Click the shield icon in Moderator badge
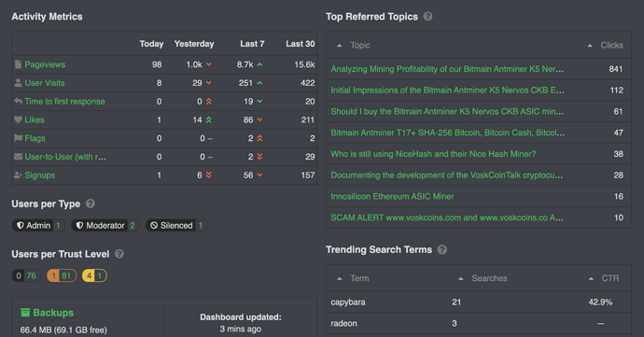Image resolution: width=644 pixels, height=337 pixels. pyautogui.click(x=79, y=225)
